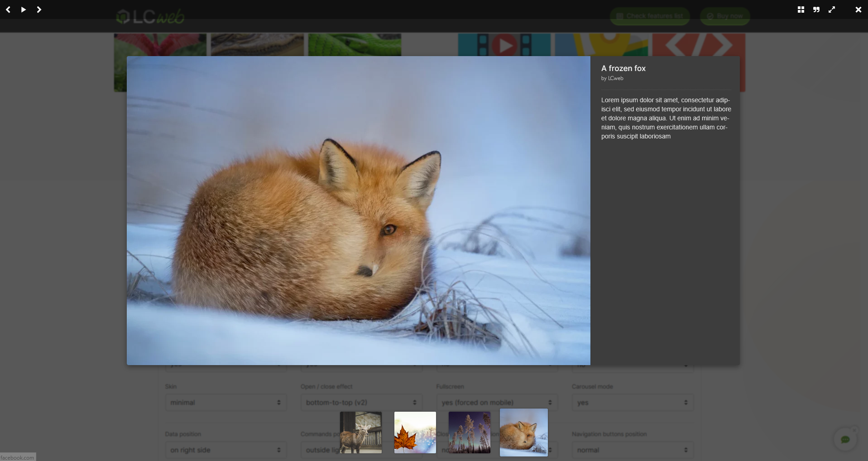Enter fullscreen using the expand arrows icon

coord(832,10)
